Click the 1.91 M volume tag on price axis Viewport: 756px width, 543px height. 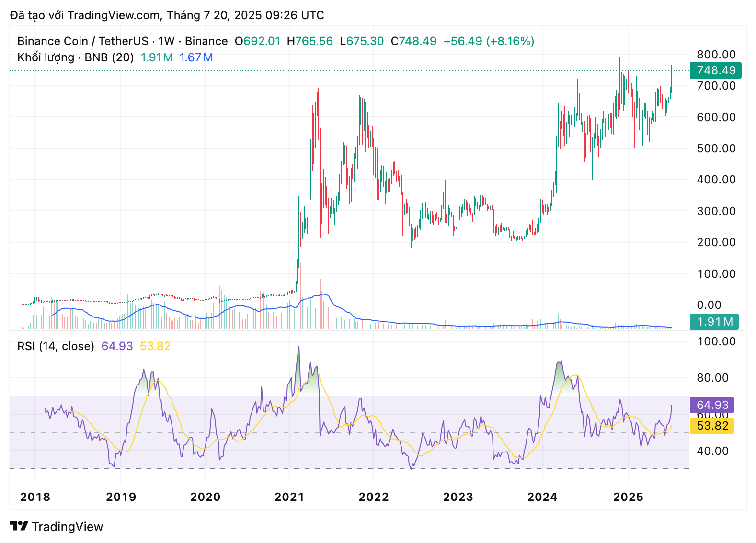pos(714,322)
